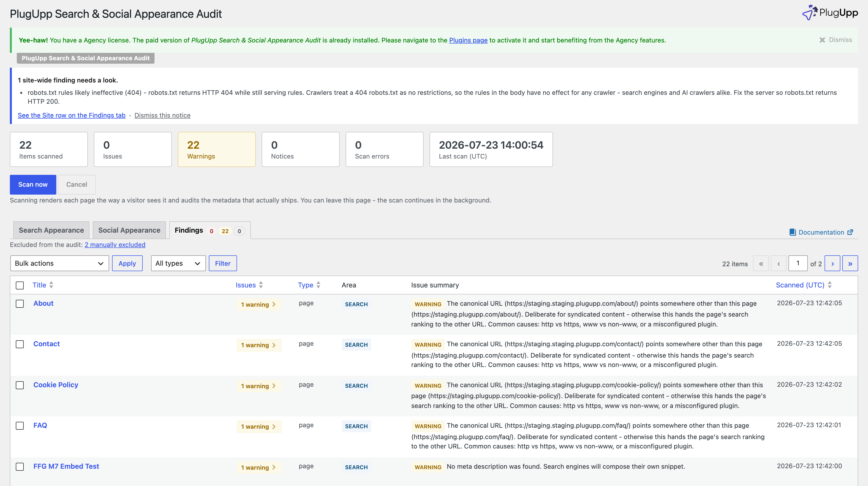The image size is (868, 486).
Task: Open See the Site row on the Findings tab link
Action: click(x=71, y=115)
